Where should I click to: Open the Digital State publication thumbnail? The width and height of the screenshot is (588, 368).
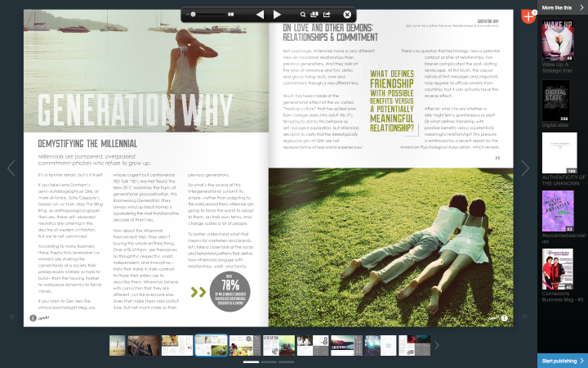click(x=555, y=101)
